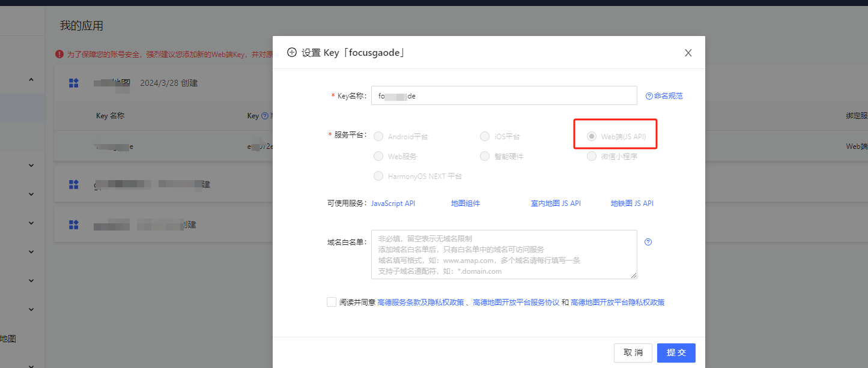
Task: Select the 微信小程序 radio button
Action: (x=592, y=156)
